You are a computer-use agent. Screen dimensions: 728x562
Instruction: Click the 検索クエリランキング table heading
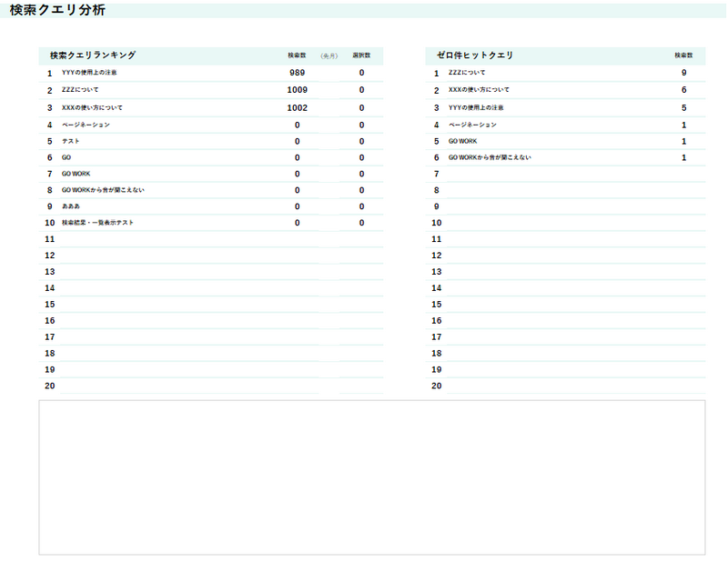click(93, 55)
